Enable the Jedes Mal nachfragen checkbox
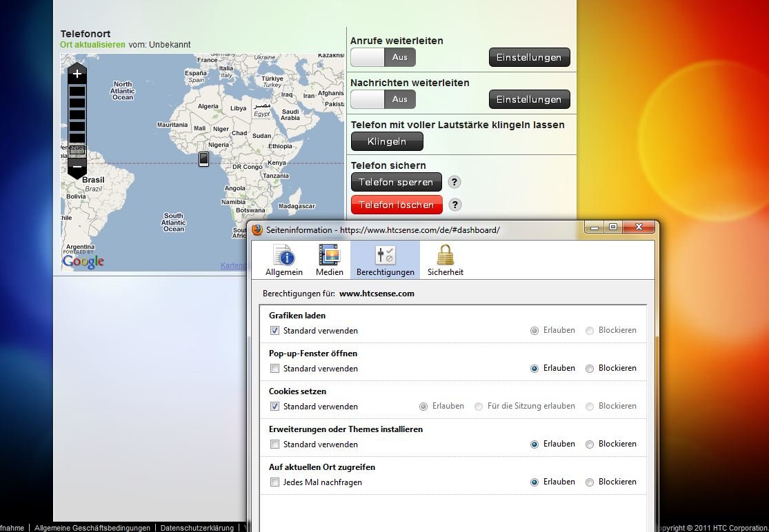The width and height of the screenshot is (769, 532). [x=274, y=482]
